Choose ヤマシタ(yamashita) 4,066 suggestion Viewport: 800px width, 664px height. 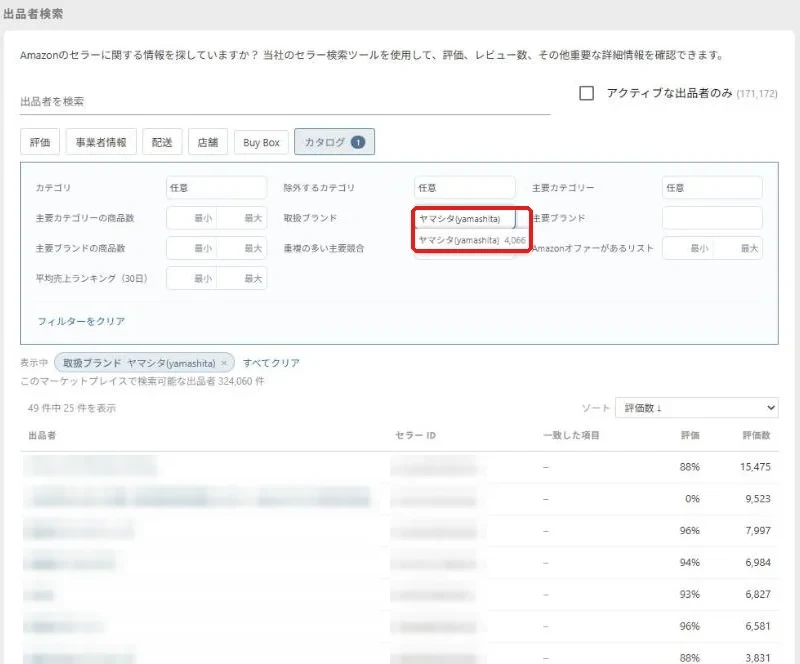(x=471, y=240)
